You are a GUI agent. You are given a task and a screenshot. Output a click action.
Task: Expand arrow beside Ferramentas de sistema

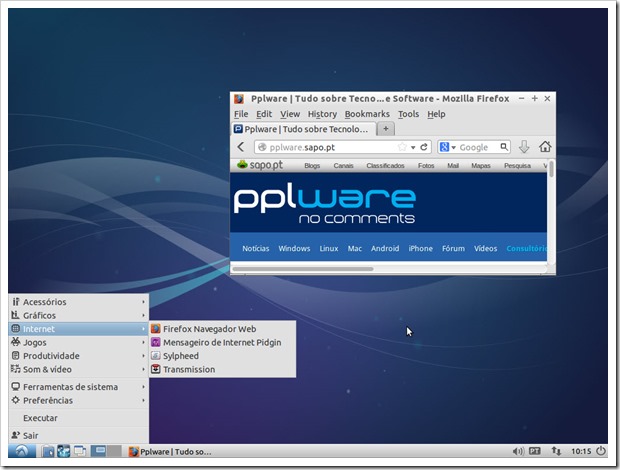coord(144,387)
